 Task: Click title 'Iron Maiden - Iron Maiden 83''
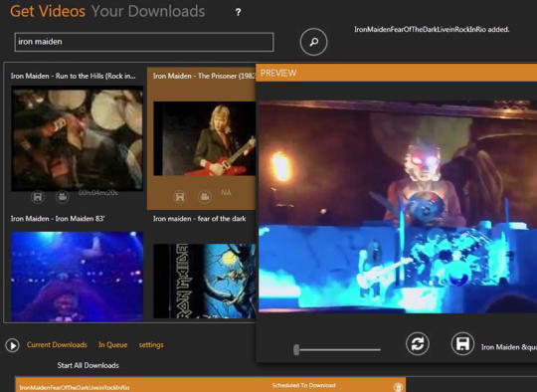tap(58, 219)
